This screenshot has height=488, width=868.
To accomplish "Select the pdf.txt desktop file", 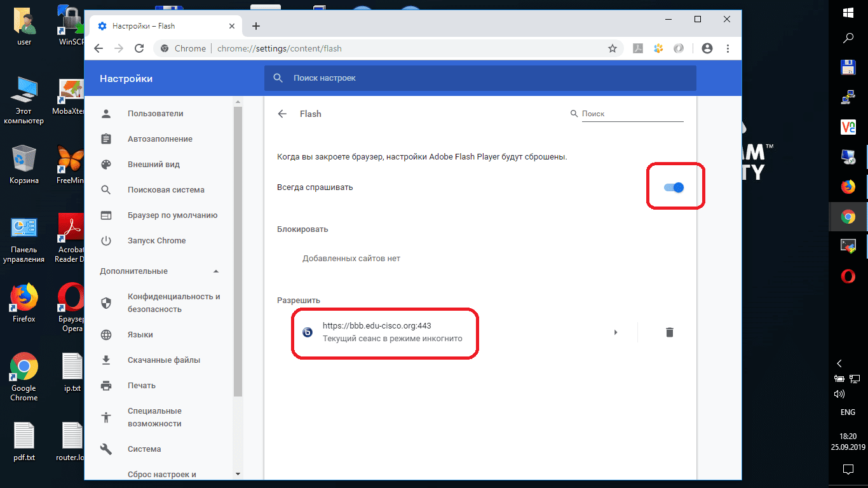I will pyautogui.click(x=24, y=442).
